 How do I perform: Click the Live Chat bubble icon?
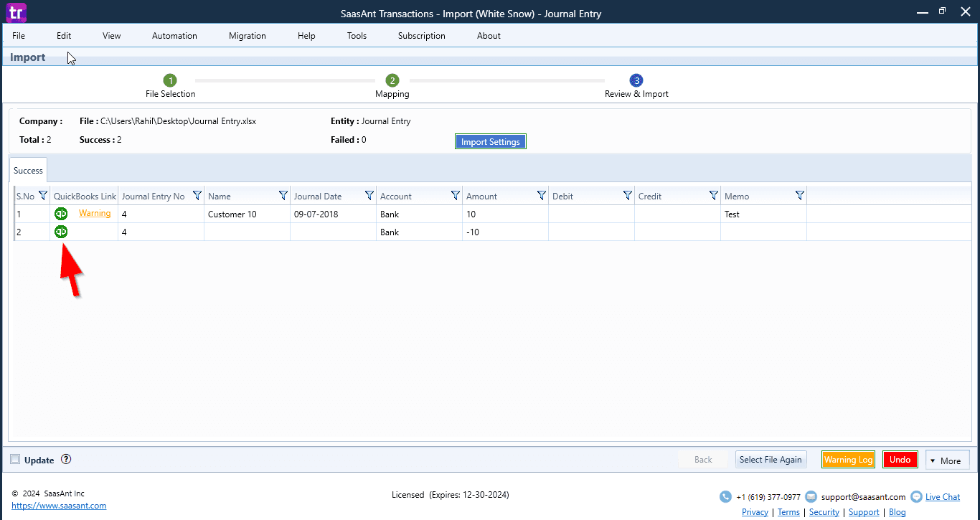(916, 497)
